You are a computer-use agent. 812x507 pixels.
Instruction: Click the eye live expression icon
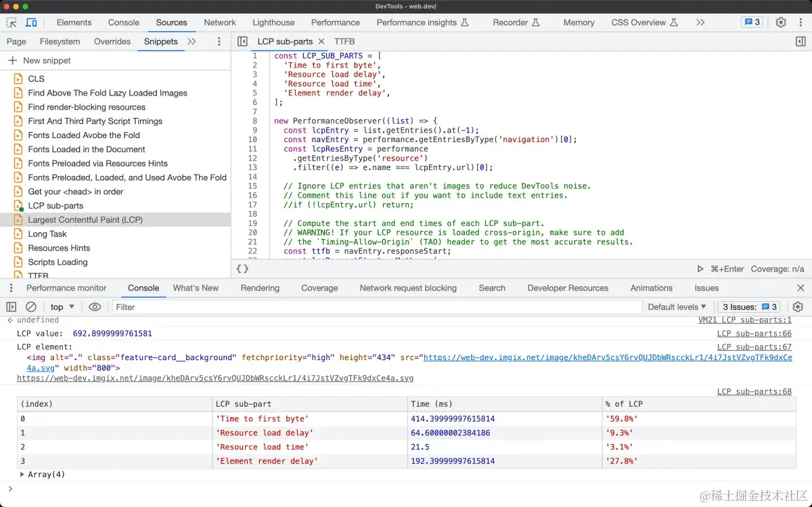95,307
